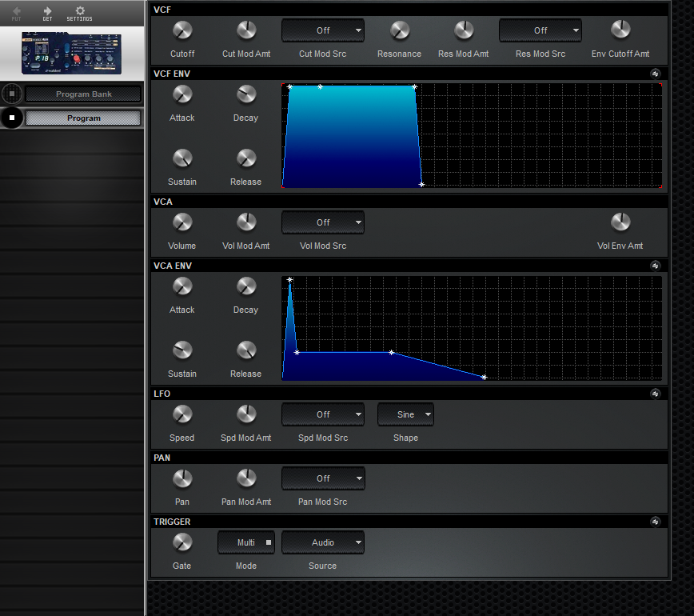
Task: Open the Settings gear
Action: click(x=80, y=10)
